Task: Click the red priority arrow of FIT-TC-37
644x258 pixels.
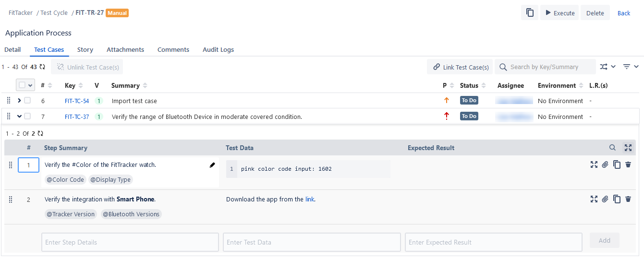Action: pyautogui.click(x=447, y=116)
